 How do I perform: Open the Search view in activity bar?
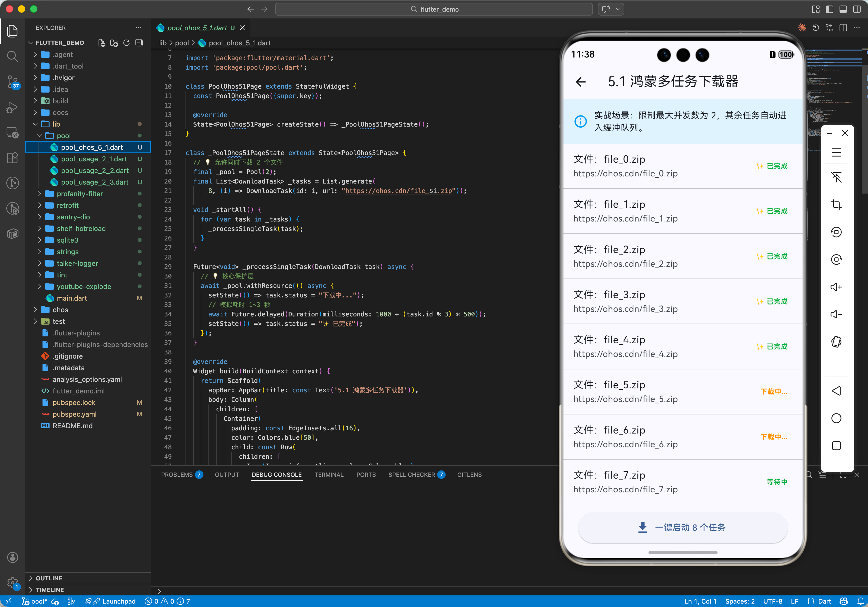point(12,56)
